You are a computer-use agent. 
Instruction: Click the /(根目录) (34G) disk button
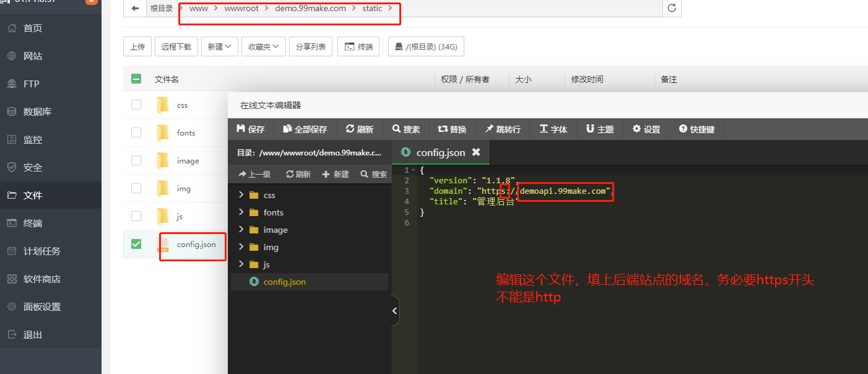click(x=426, y=46)
